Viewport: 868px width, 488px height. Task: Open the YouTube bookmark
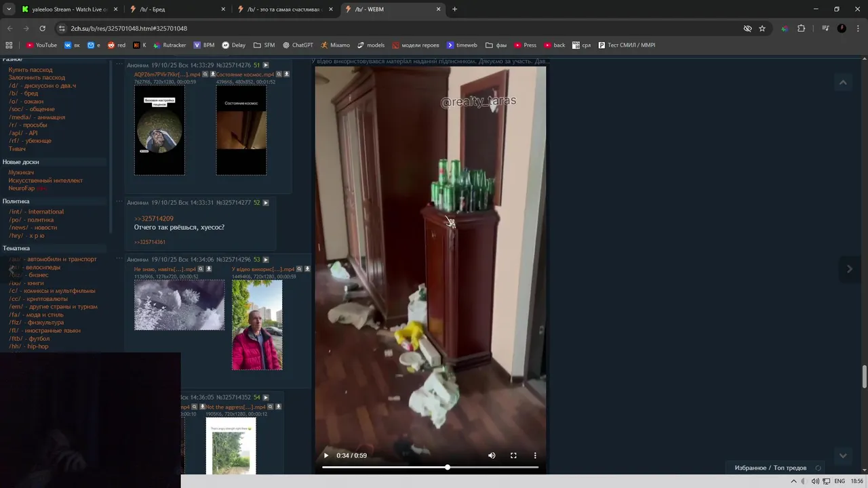click(x=41, y=45)
